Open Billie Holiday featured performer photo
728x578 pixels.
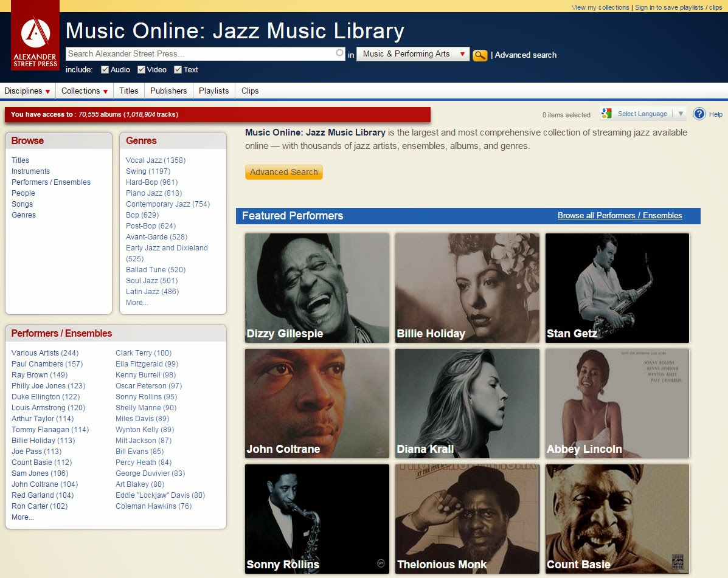coord(467,287)
